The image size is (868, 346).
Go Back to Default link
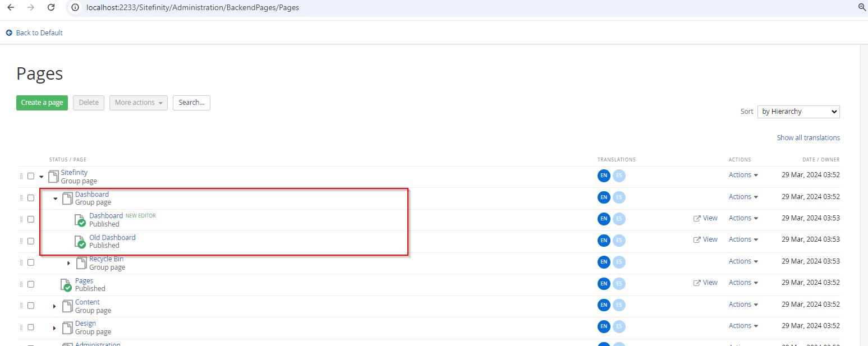click(34, 33)
